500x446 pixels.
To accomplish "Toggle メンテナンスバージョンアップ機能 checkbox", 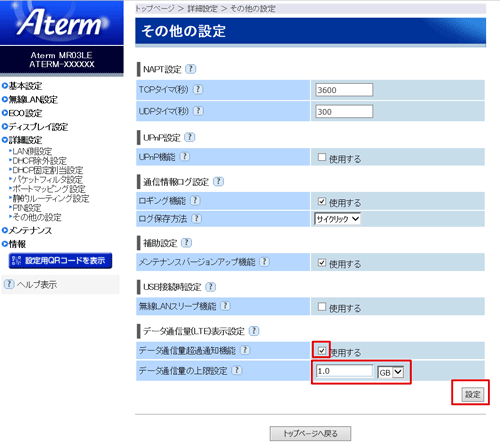I will [322, 262].
